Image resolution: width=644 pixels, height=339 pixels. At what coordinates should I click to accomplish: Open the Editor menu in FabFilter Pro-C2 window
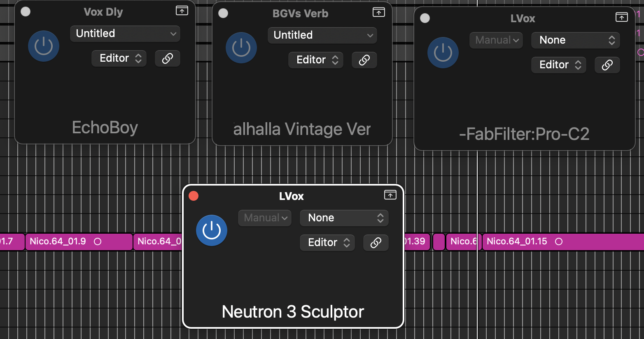coord(559,65)
